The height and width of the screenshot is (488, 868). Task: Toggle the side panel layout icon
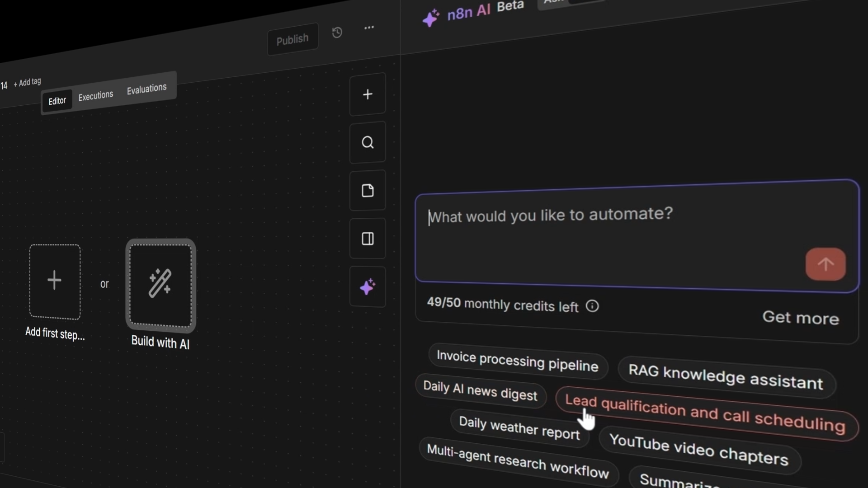pos(368,239)
